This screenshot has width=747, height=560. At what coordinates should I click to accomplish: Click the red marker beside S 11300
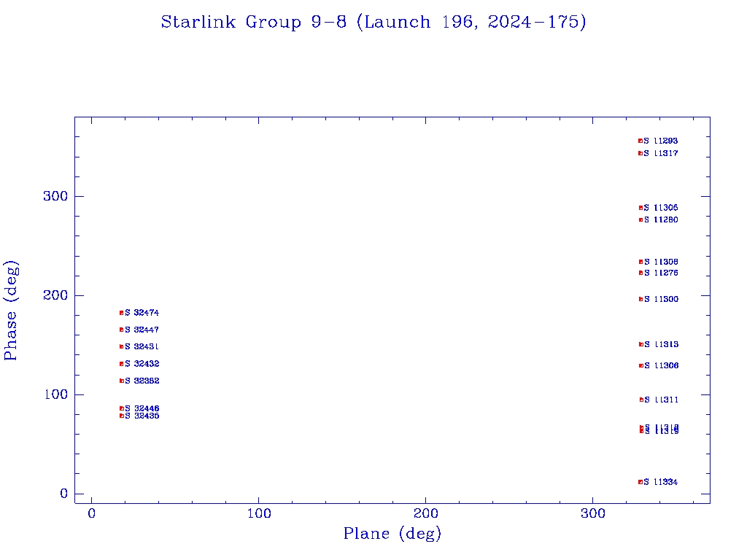(x=640, y=299)
